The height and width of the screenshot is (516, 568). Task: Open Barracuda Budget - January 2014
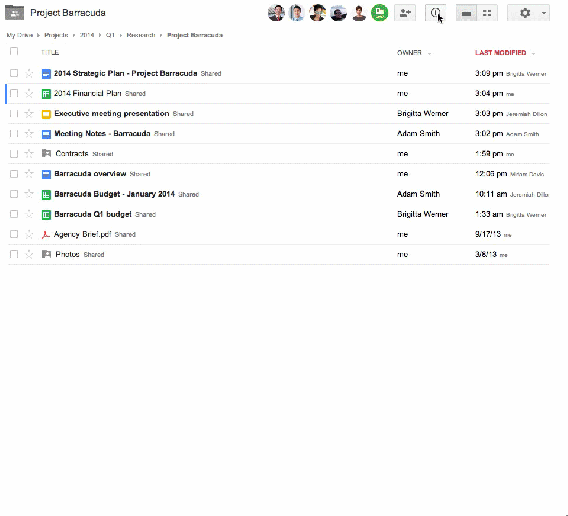click(x=114, y=194)
